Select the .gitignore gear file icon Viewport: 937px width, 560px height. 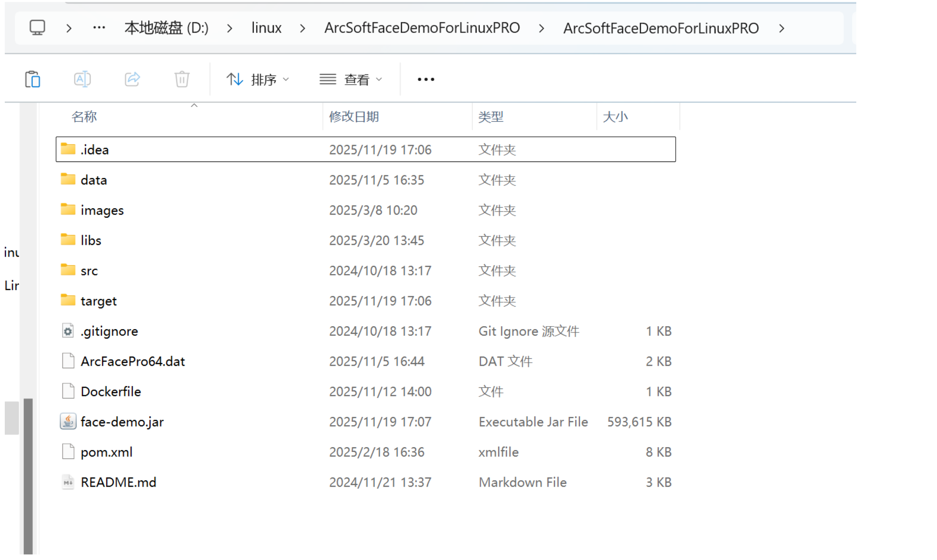68,331
